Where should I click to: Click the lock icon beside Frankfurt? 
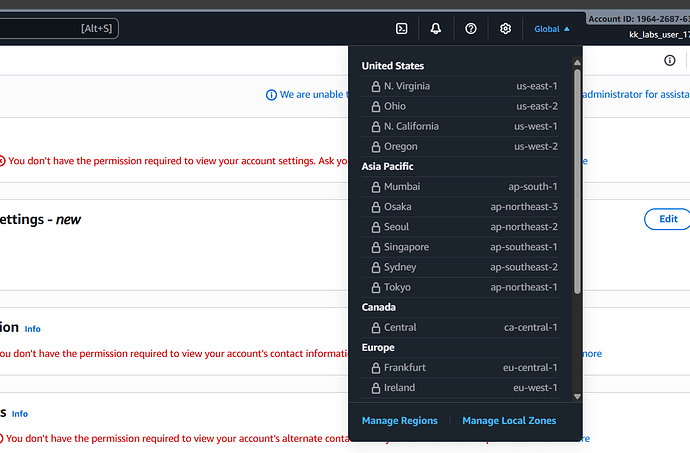pos(375,368)
